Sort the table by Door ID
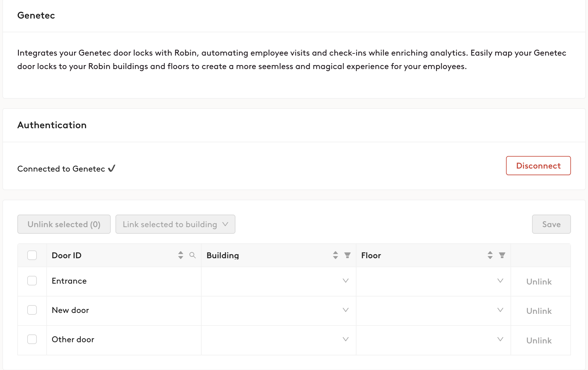The image size is (588, 370). click(x=180, y=255)
